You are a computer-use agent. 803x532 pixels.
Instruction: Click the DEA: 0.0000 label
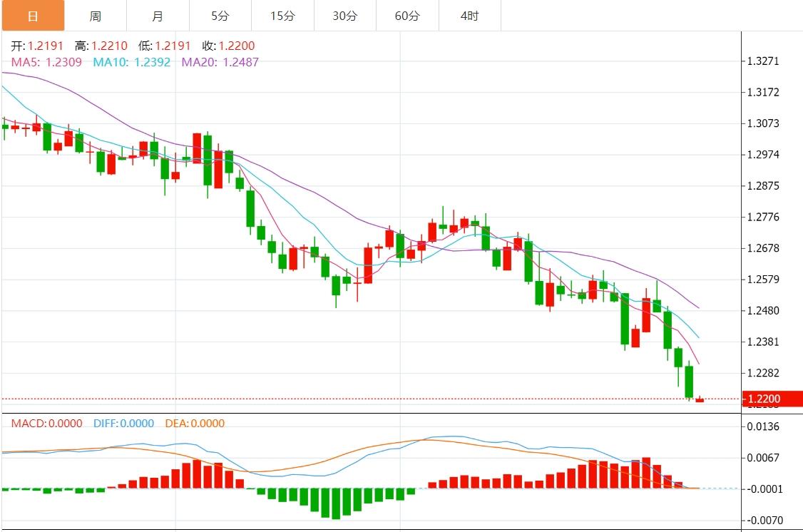click(x=195, y=424)
